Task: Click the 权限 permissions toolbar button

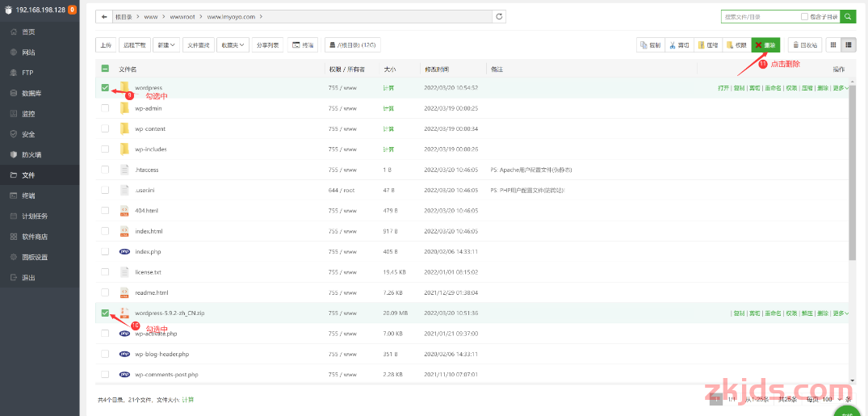Action: pos(736,45)
